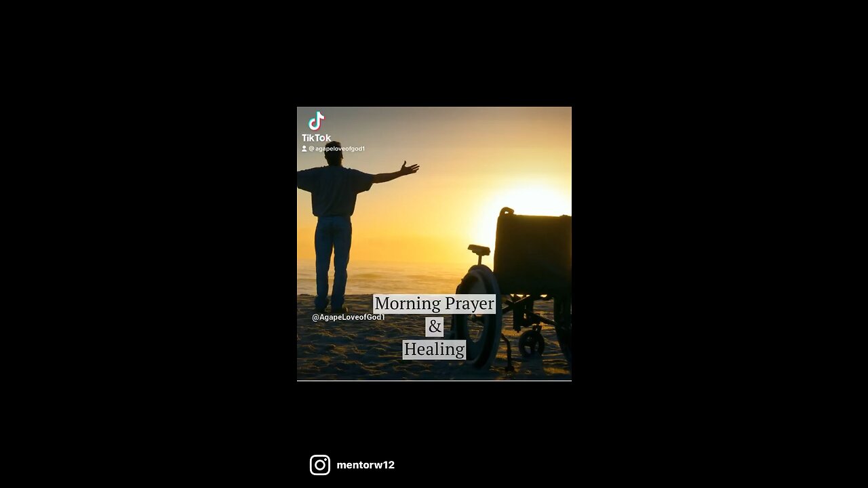This screenshot has height=488, width=868.
Task: Click the @AgapeLoveofGod1 watermark over the sand
Action: pyautogui.click(x=349, y=317)
